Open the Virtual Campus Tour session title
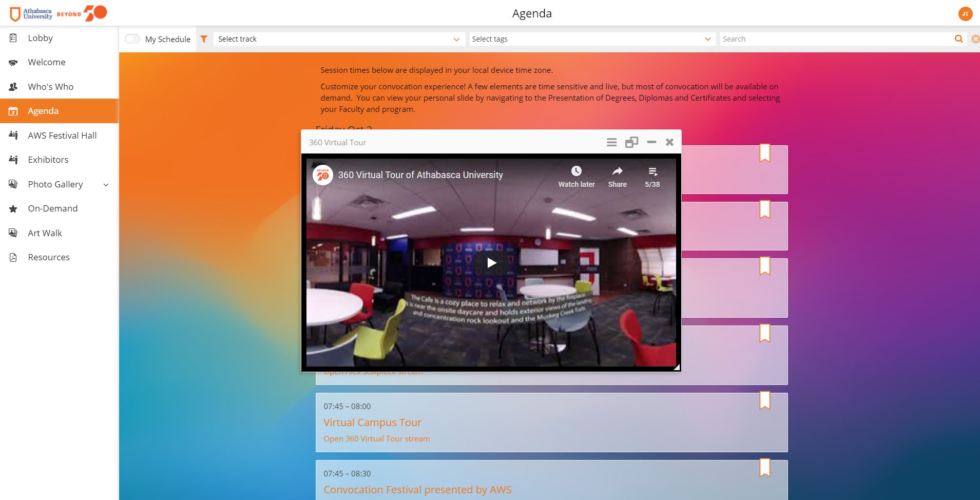Screen dimensions: 980x500 click(372, 422)
